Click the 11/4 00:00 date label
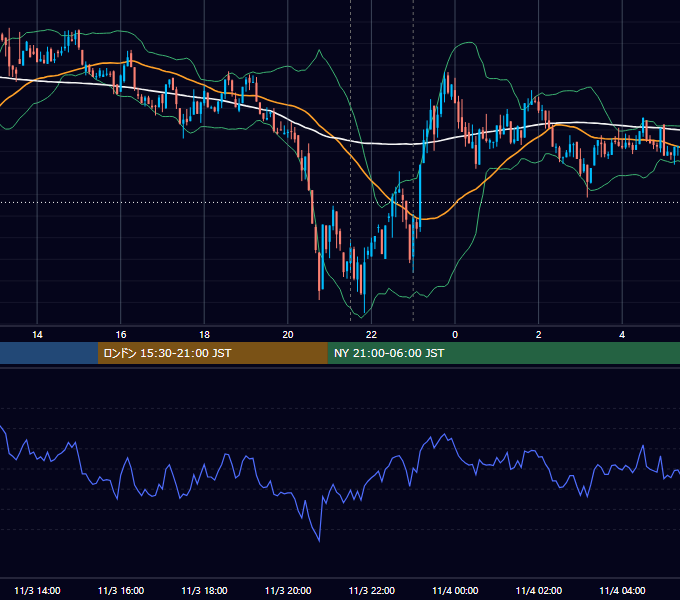The height and width of the screenshot is (600, 680). (x=455, y=590)
